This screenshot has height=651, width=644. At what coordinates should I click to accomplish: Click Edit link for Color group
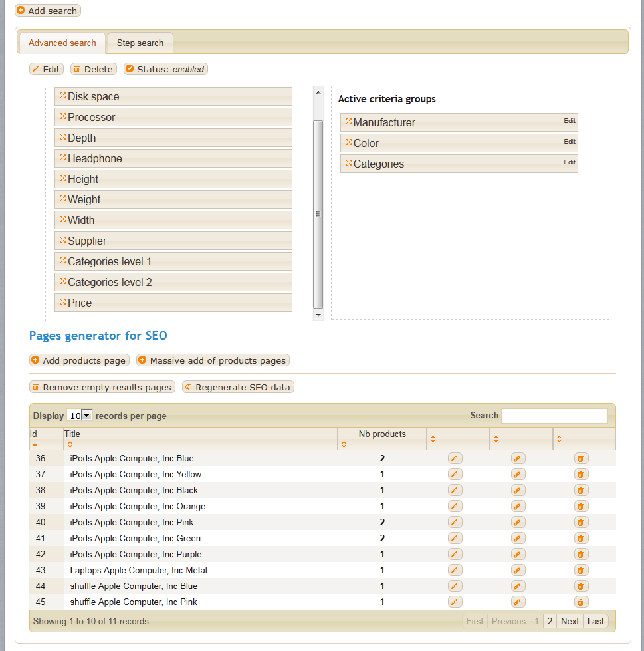570,142
